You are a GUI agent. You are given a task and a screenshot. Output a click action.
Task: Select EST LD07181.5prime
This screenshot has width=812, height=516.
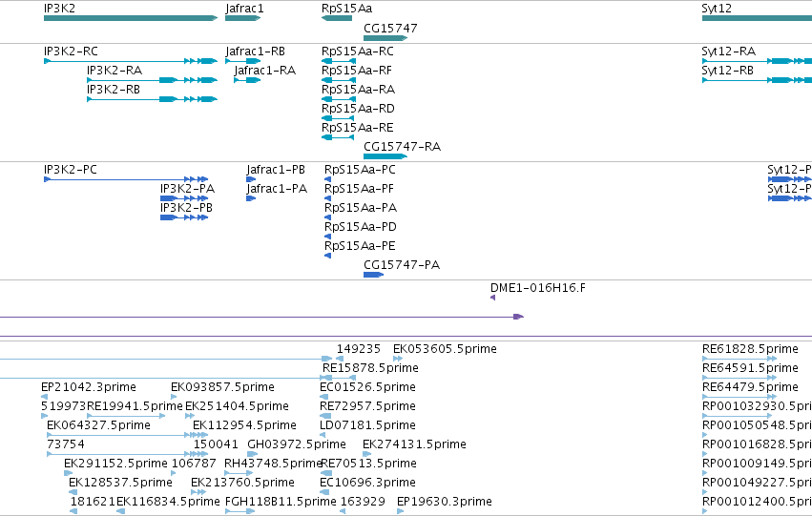(323, 435)
